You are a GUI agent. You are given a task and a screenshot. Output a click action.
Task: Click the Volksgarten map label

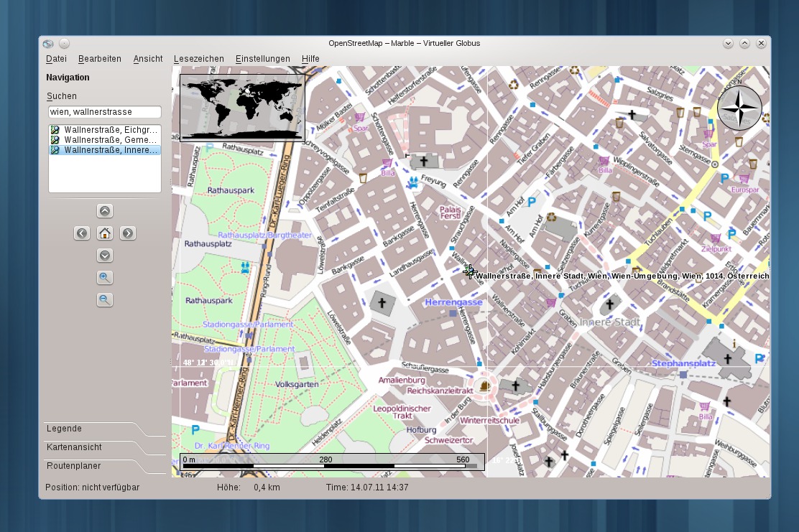coord(297,384)
